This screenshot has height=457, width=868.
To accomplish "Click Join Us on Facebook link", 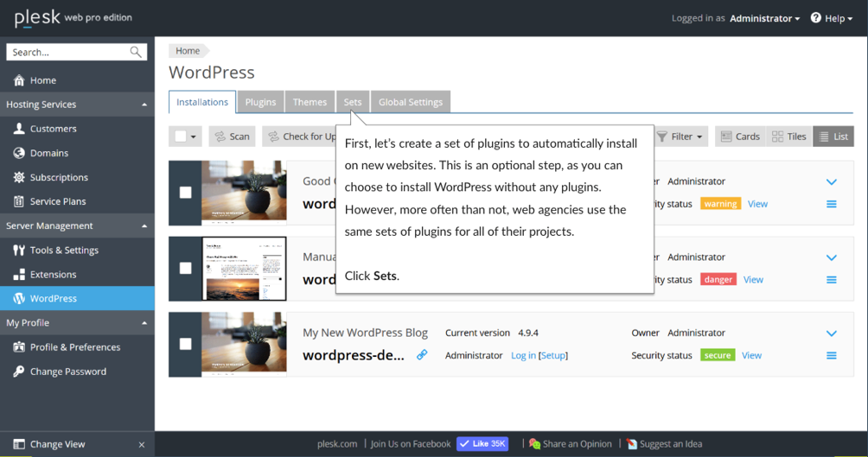I will (x=410, y=444).
